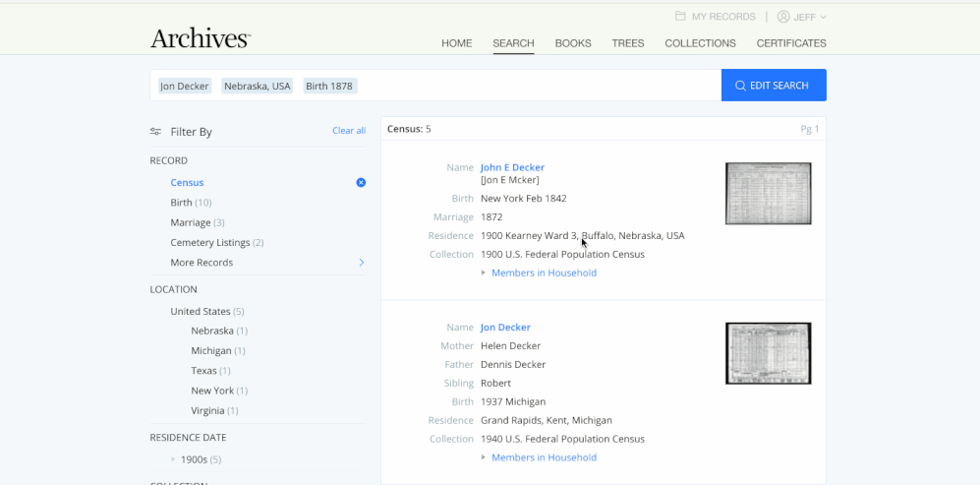Expand Members in Household for John E Decker

pos(544,273)
